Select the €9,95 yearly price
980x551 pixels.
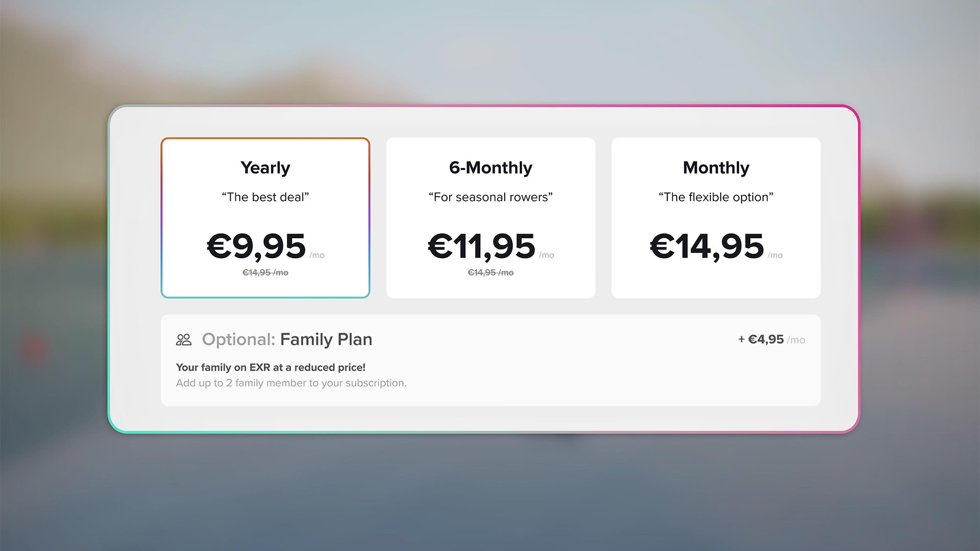click(256, 246)
